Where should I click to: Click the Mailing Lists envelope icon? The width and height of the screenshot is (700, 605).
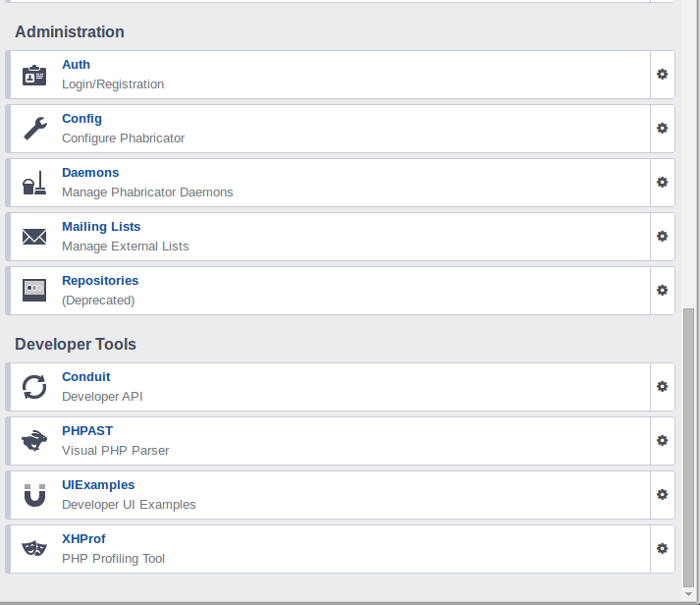(x=34, y=237)
